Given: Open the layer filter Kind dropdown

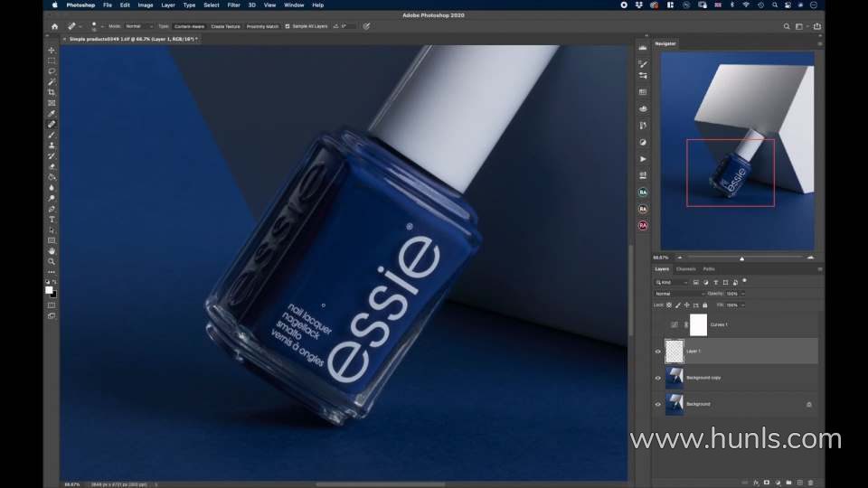Looking at the screenshot, I should [672, 282].
